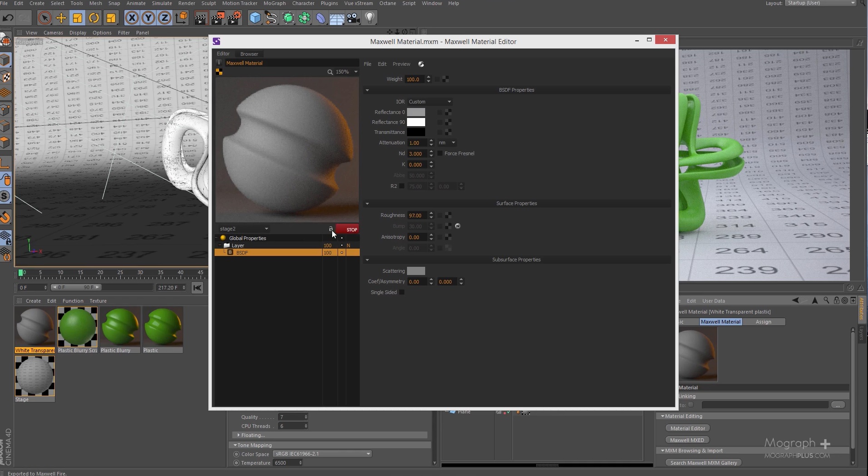
Task: Toggle the R2 checkbox
Action: tap(402, 186)
